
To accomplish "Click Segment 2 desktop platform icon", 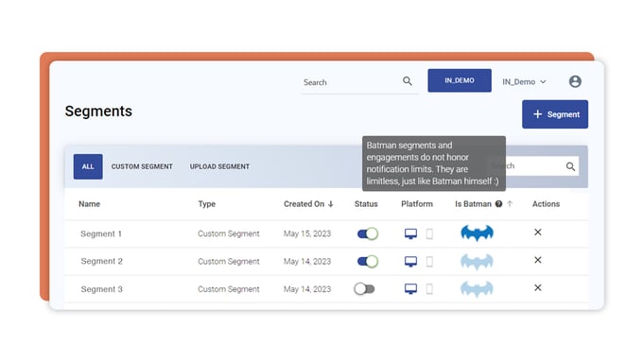I will click(410, 262).
